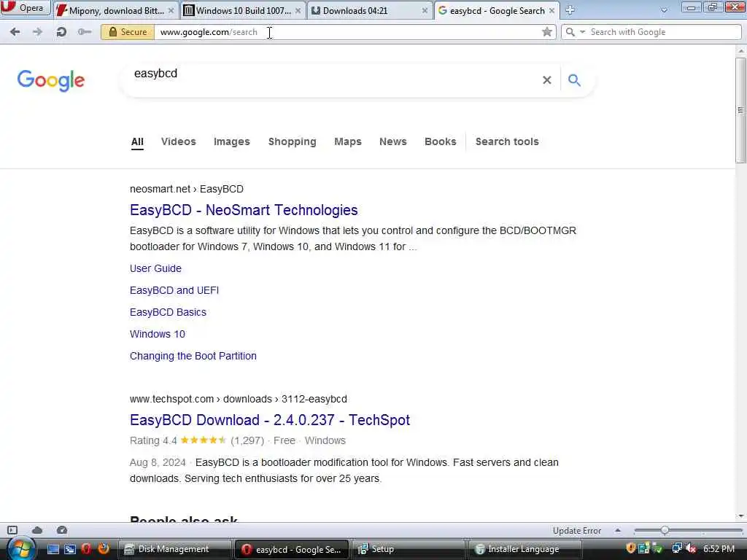Click the network computers tray icon

[676, 548]
